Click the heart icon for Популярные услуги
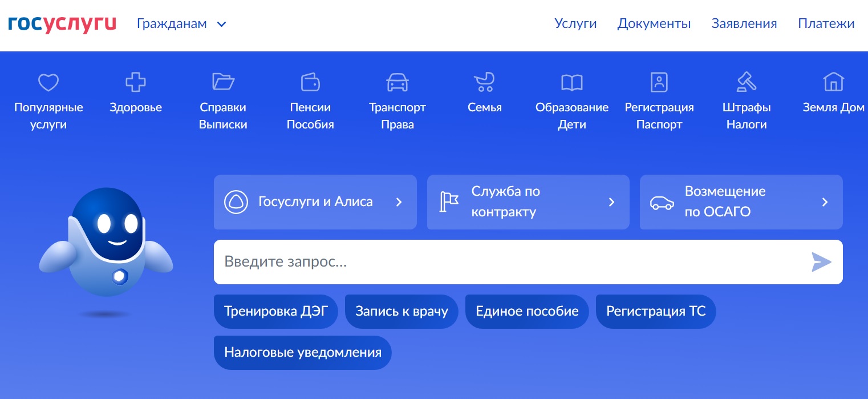Viewport: 868px width, 399px height. click(x=48, y=83)
